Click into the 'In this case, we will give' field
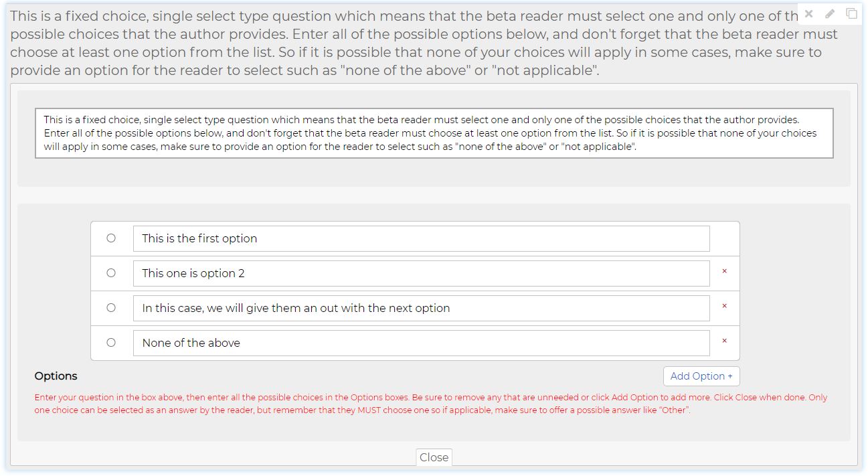The width and height of the screenshot is (868, 476). point(421,309)
